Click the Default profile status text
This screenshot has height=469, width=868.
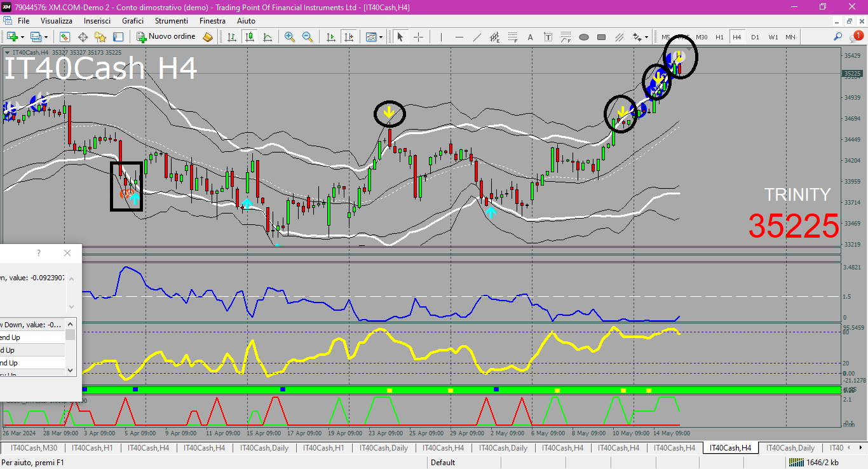coord(443,462)
